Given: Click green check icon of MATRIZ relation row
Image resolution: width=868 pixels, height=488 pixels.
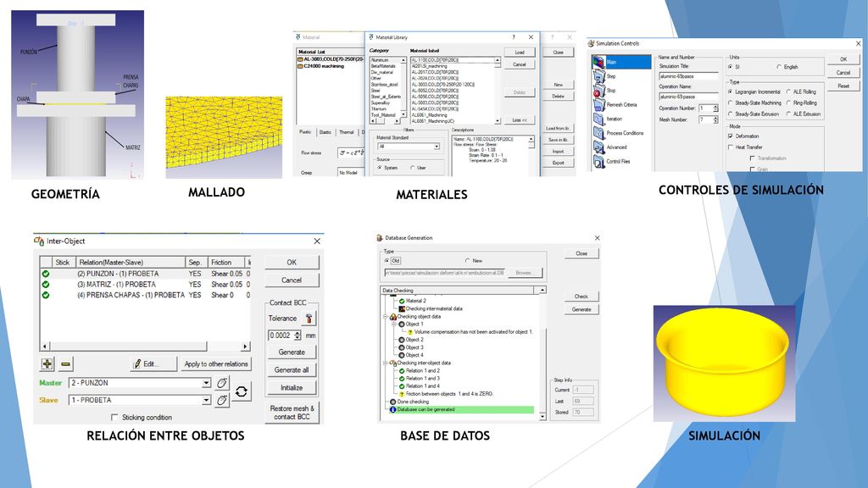Looking at the screenshot, I should [x=46, y=285].
